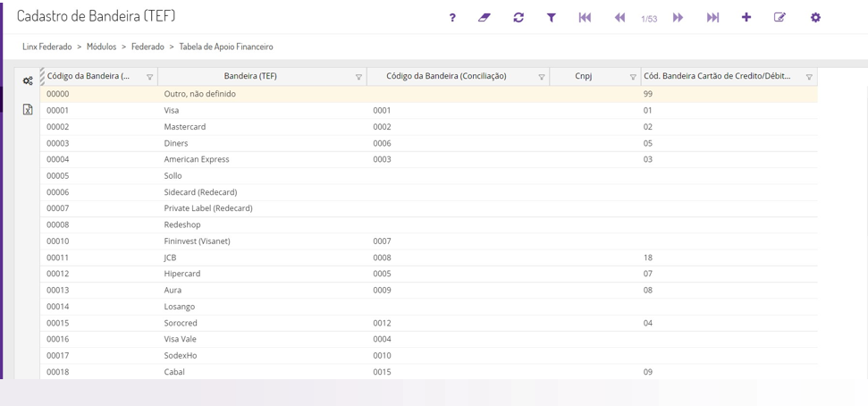The width and height of the screenshot is (868, 406).
Task: Select the Visa Vale row
Action: point(428,340)
